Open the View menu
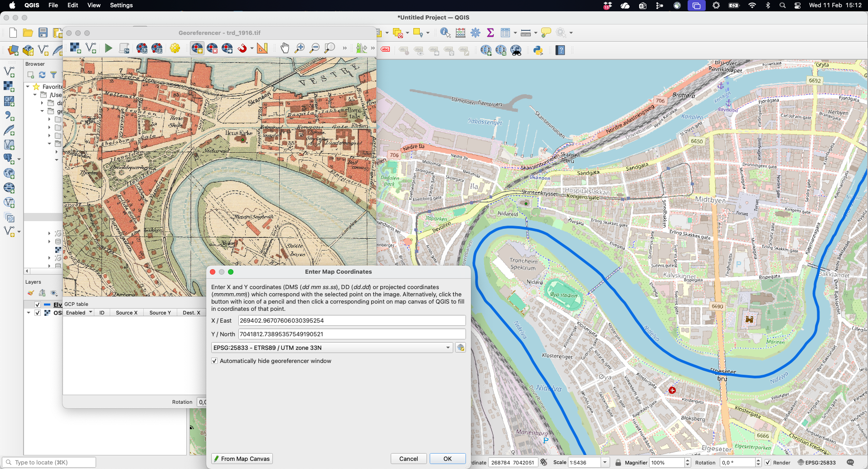Image resolution: width=868 pixels, height=469 pixels. (x=94, y=5)
